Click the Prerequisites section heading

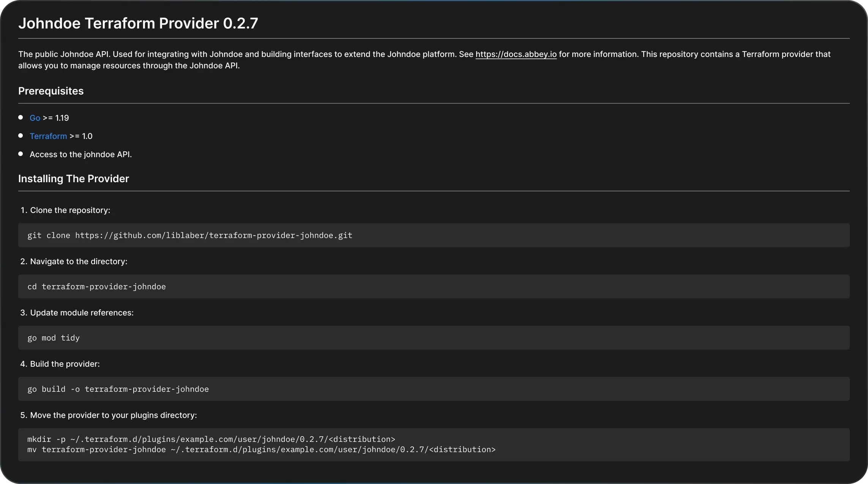pyautogui.click(x=51, y=91)
